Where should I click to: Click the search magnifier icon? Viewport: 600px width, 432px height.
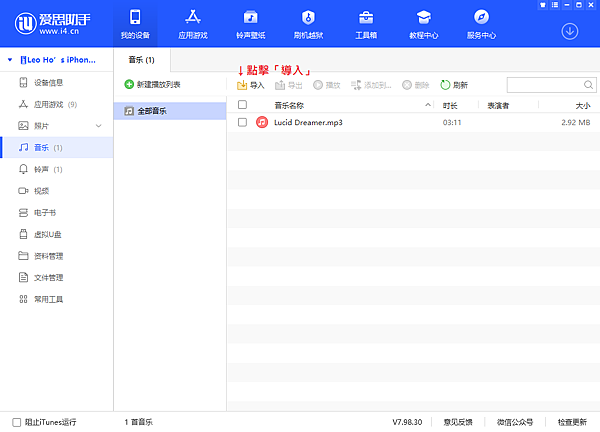[x=589, y=85]
